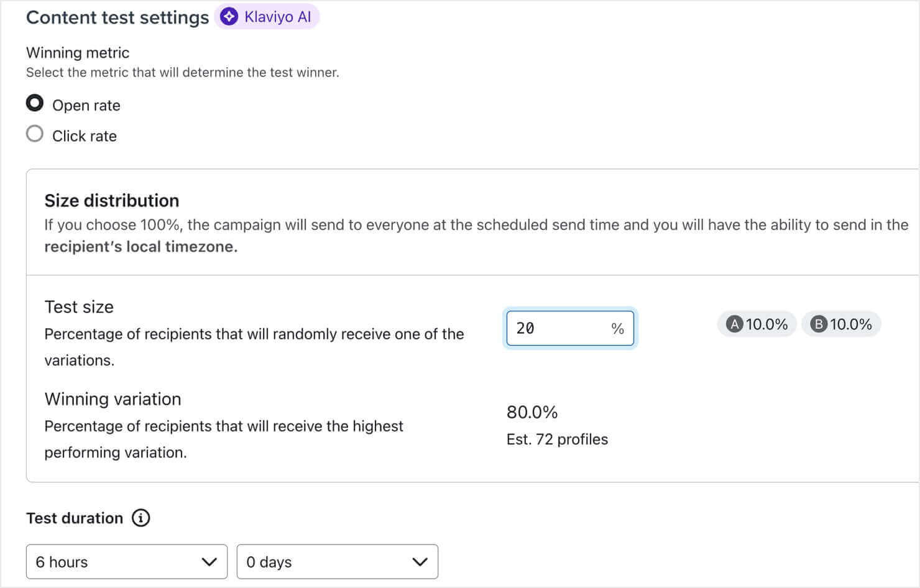Open the 6 hours duration dropdown

pos(126,562)
